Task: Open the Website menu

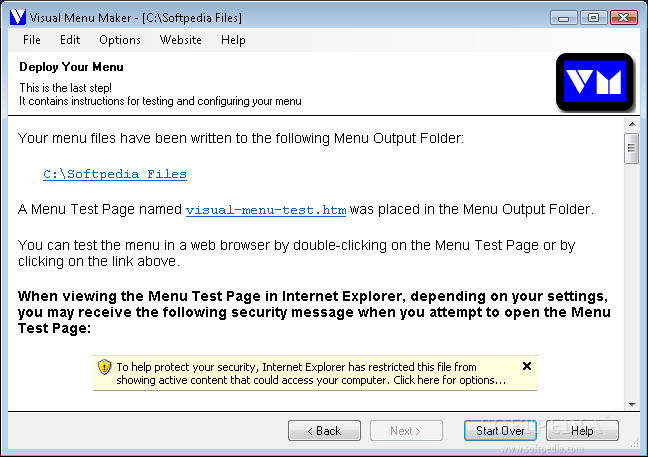Action: pyautogui.click(x=181, y=40)
